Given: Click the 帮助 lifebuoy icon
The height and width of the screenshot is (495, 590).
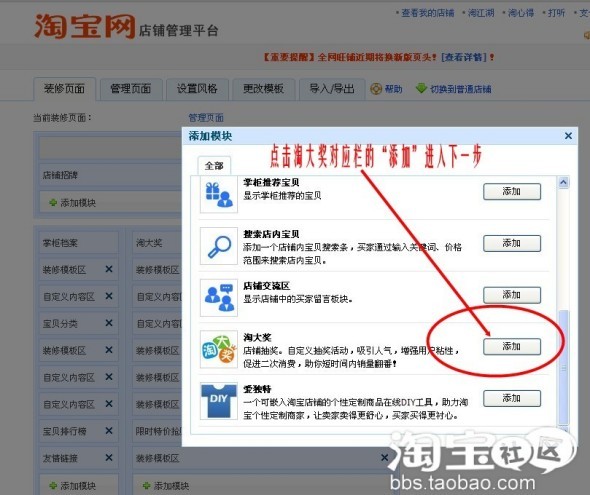Looking at the screenshot, I should coord(376,89).
